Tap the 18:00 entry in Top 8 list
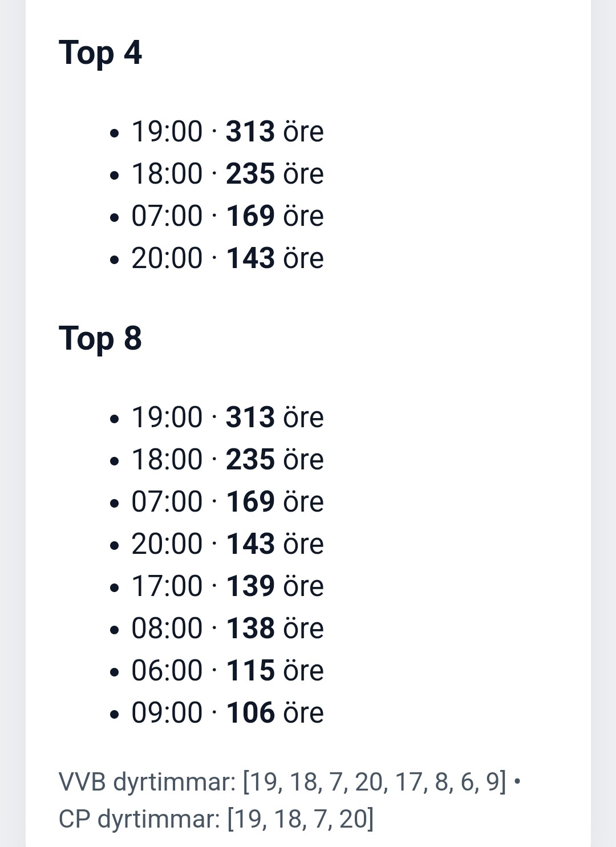 [227, 460]
